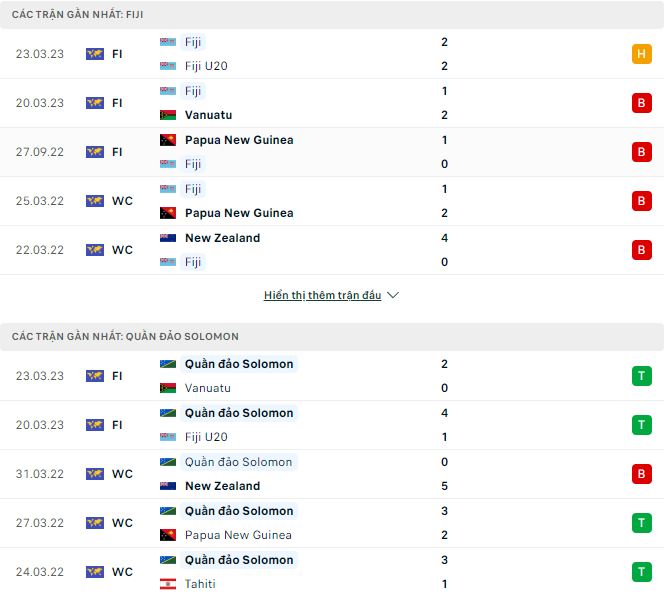The image size is (664, 595).
Task: Click the competition icon next to 27.09.22
Action: tap(95, 152)
